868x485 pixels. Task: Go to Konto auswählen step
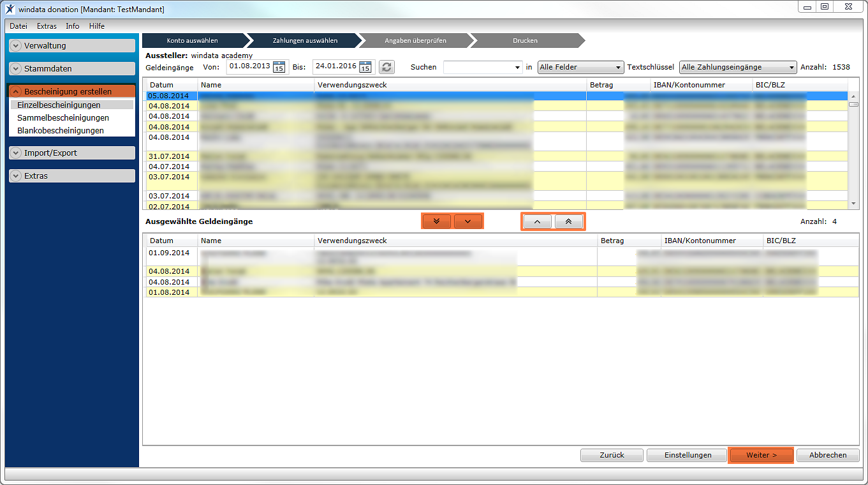click(x=193, y=40)
